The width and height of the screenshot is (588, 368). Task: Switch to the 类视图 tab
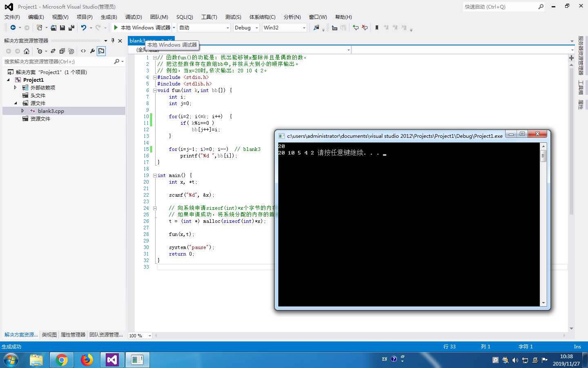click(x=49, y=334)
